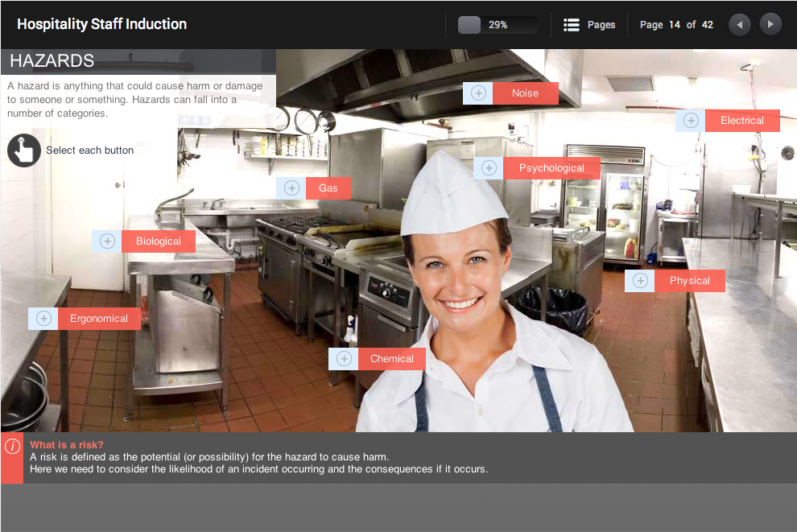Open the Electrical hazard label
Viewport: 797px width, 532px height.
(742, 121)
